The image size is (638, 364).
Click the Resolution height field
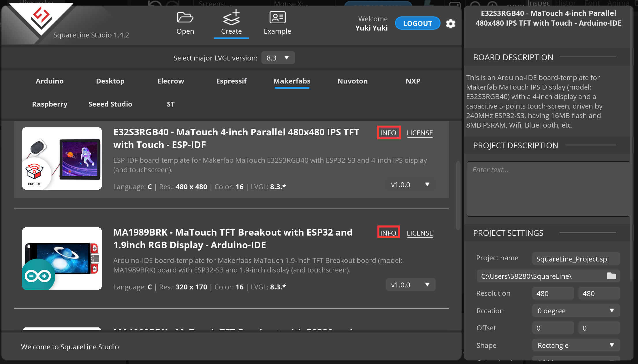point(599,293)
